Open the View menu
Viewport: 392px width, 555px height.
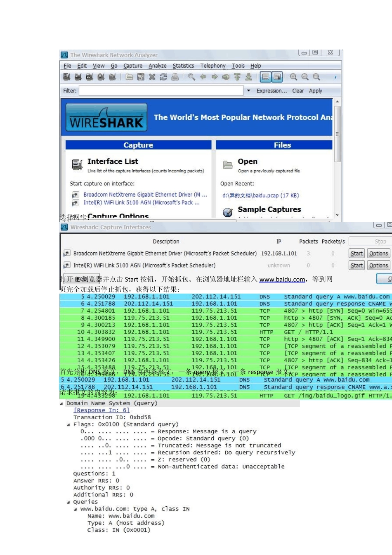99,66
